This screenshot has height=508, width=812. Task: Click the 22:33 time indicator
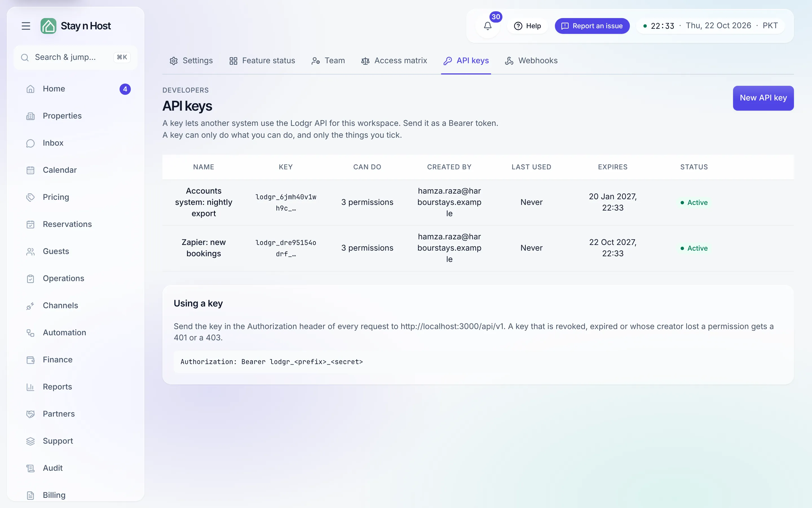[x=662, y=26]
